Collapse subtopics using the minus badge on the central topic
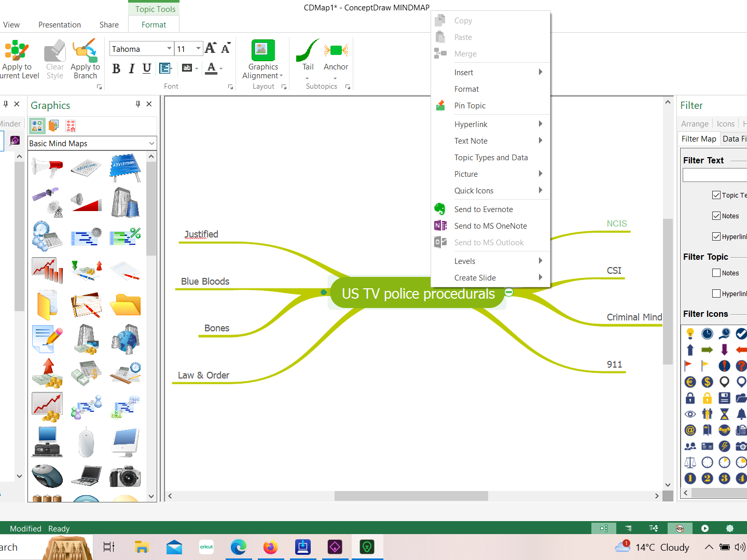 tap(509, 292)
